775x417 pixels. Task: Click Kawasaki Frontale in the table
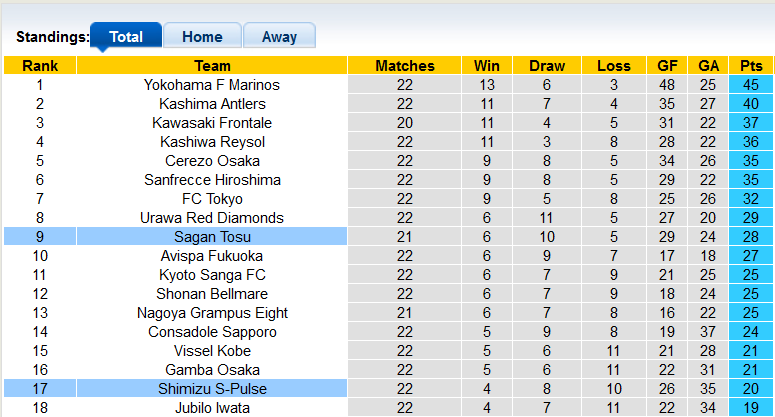tap(212, 123)
